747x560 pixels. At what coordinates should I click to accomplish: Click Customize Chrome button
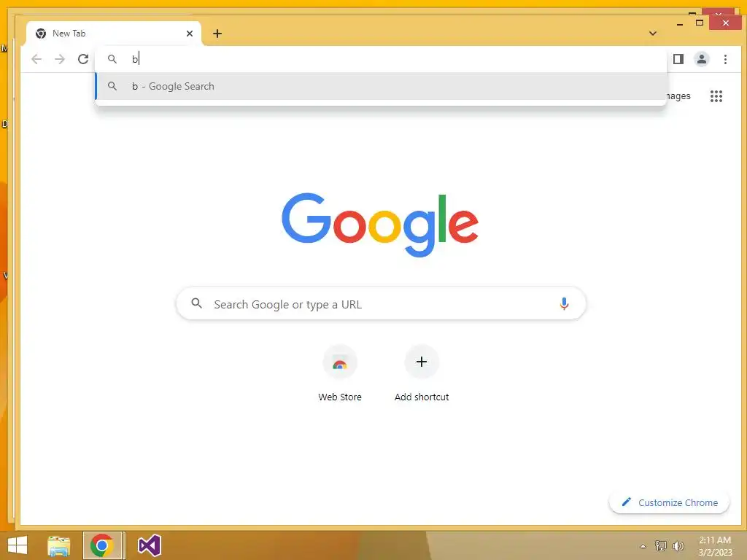tap(669, 502)
